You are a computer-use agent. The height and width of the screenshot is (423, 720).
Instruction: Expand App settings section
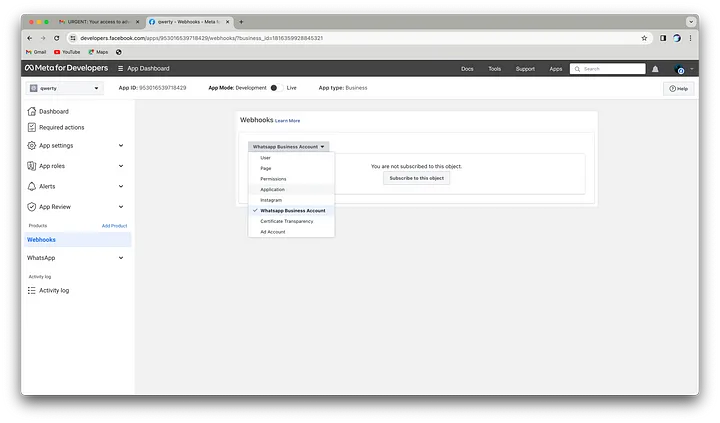tap(121, 146)
